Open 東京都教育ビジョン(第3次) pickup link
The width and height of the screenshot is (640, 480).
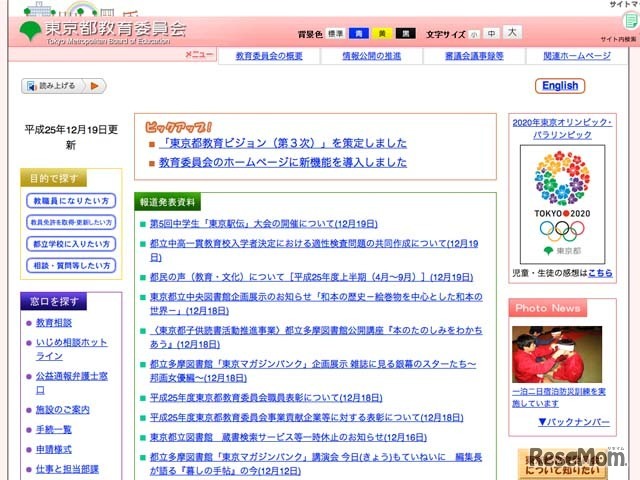coord(283,143)
